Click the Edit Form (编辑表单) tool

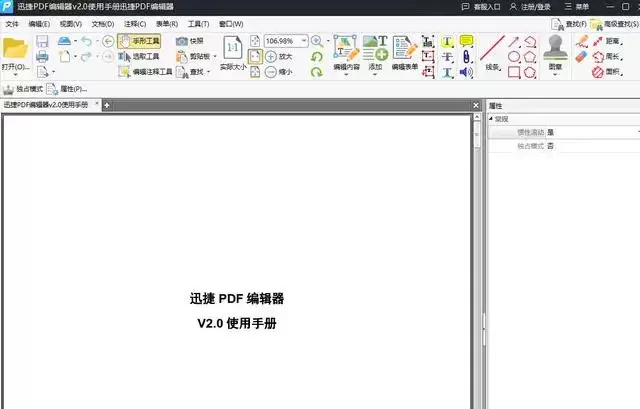[404, 52]
